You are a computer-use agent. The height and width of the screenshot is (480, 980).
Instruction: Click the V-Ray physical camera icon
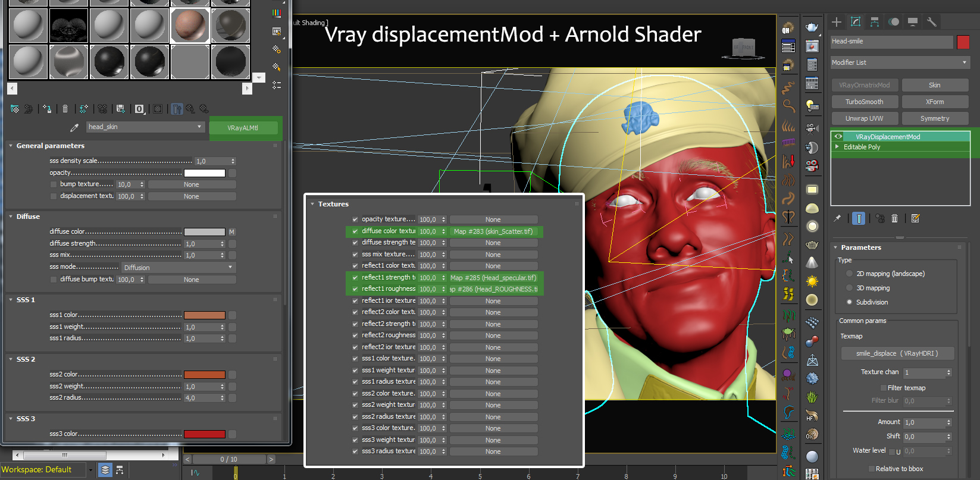pyautogui.click(x=812, y=128)
